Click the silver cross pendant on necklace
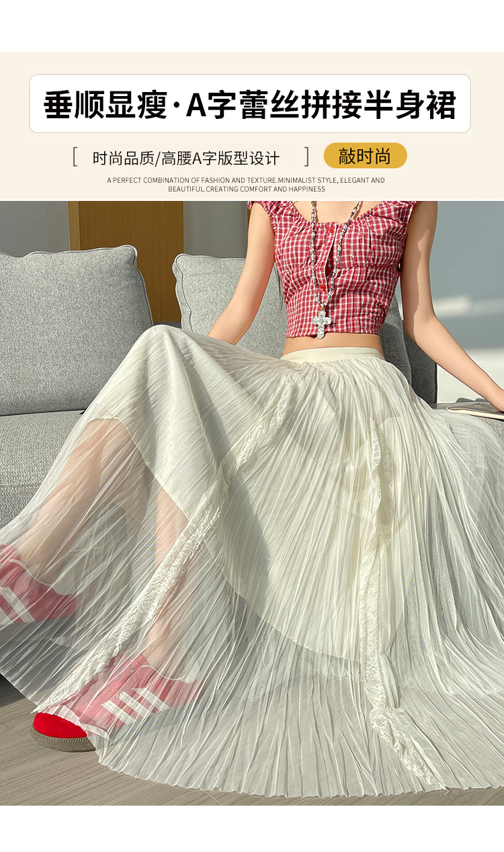The height and width of the screenshot is (852, 504). (x=325, y=323)
